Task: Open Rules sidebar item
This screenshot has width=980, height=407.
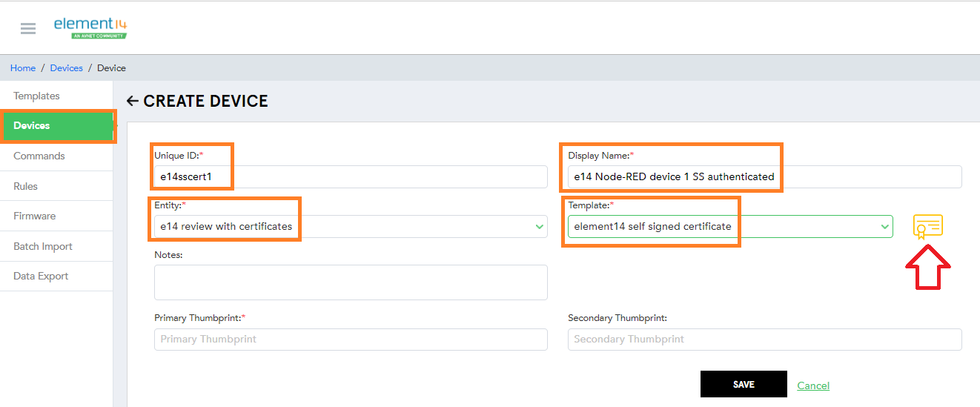Action: click(56, 186)
